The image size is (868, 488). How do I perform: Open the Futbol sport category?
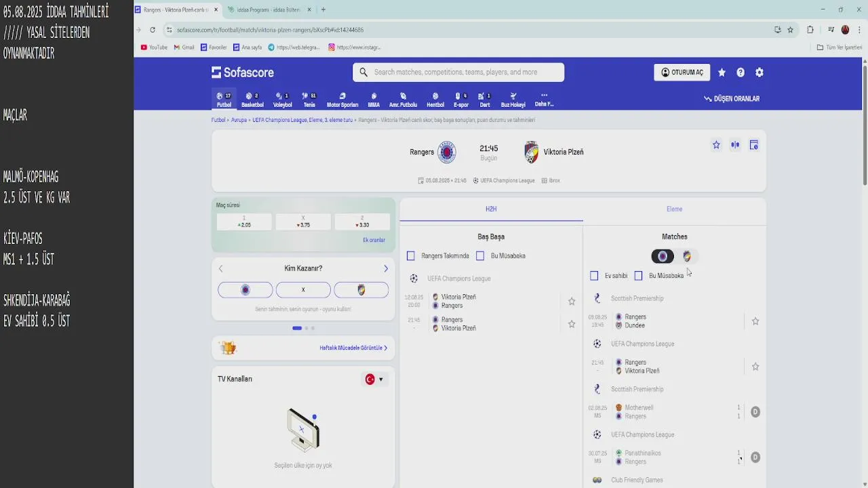point(224,100)
